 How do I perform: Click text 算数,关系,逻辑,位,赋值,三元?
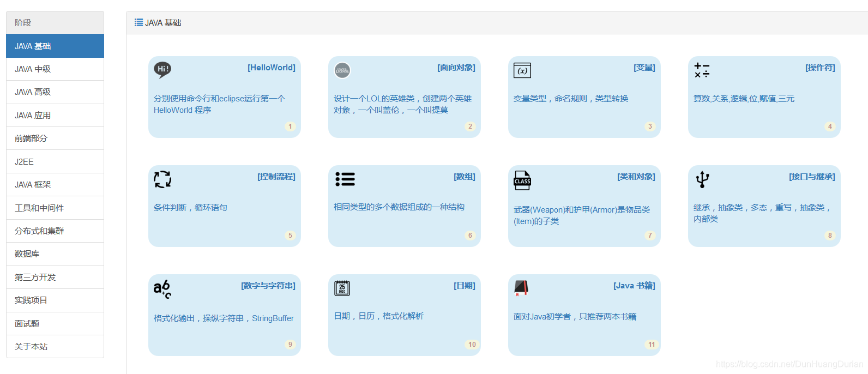(744, 99)
